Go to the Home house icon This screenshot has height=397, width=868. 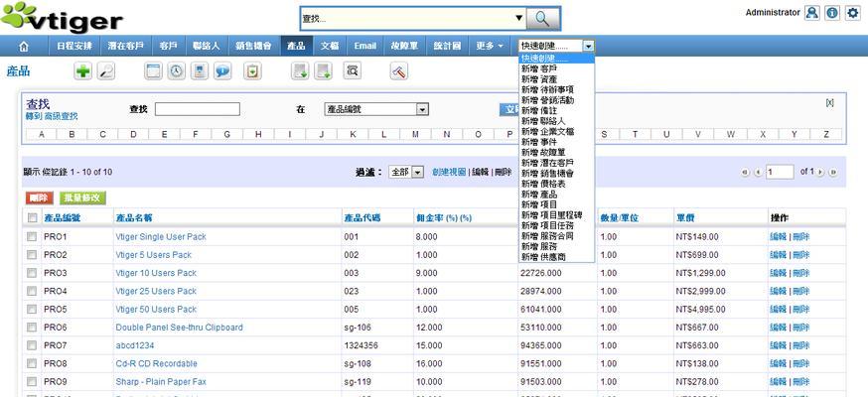[x=23, y=47]
